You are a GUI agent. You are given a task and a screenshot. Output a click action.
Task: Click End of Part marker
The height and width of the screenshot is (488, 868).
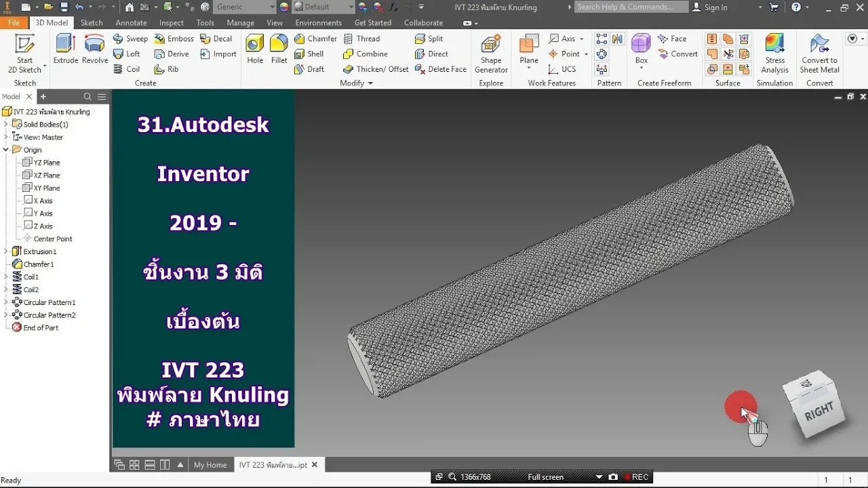[35, 328]
